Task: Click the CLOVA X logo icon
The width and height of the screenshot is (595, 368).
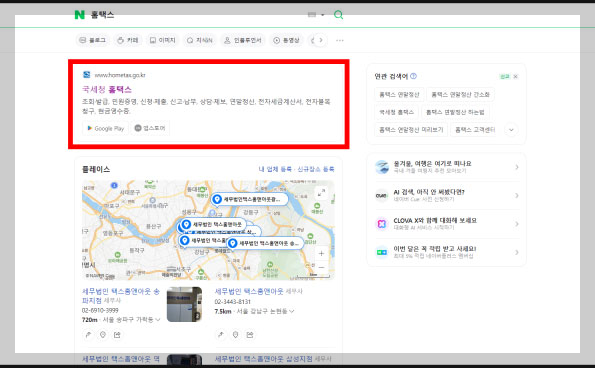Action: coord(382,224)
